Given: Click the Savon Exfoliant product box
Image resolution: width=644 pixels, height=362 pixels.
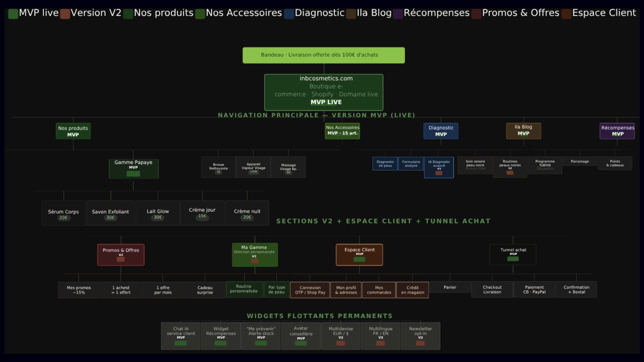Looking at the screenshot, I should click(x=110, y=213).
